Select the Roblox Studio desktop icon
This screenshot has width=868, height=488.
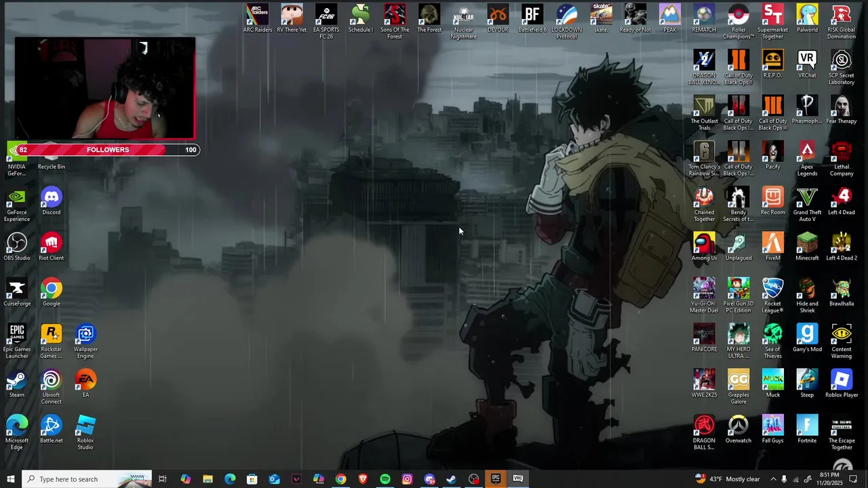(85, 432)
